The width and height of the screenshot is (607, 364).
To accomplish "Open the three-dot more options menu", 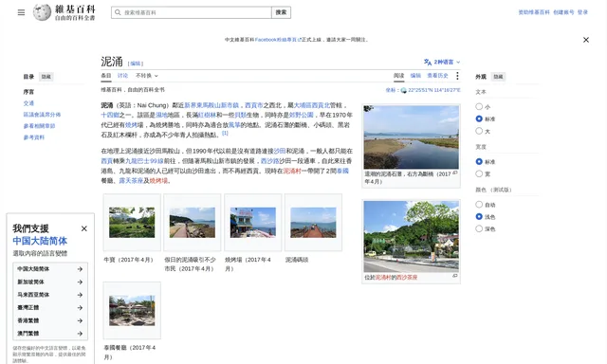I will click(x=457, y=76).
